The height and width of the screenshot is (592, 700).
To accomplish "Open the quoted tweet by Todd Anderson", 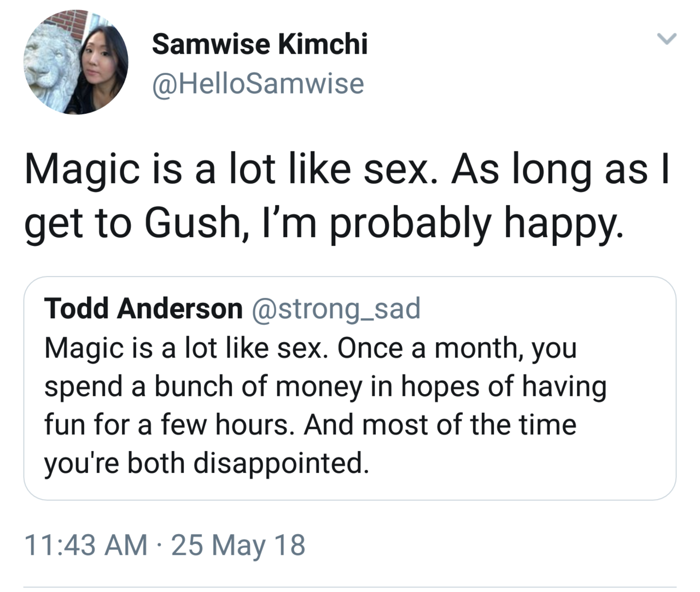I will pos(350,388).
